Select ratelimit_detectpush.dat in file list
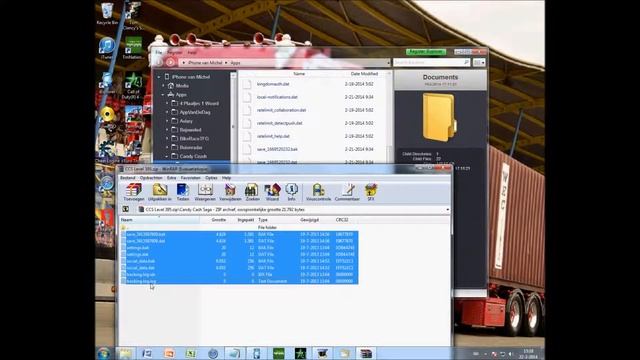Image resolution: width=640 pixels, height=360 pixels. [280, 123]
